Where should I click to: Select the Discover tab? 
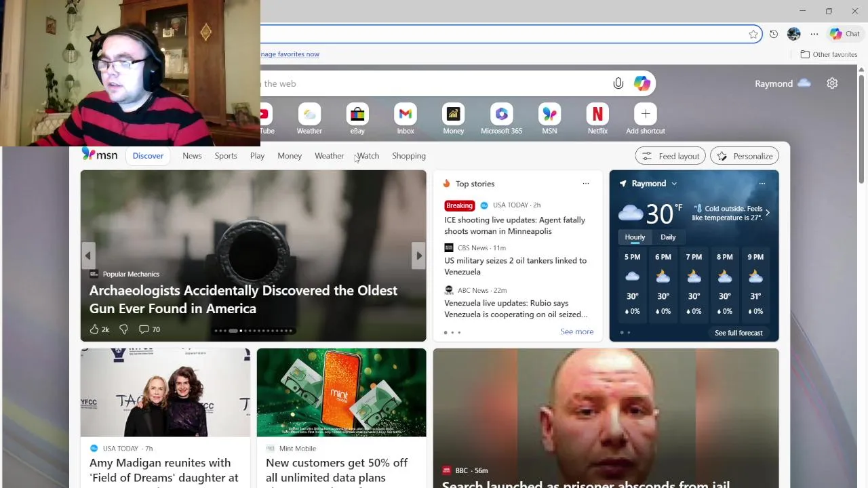coord(148,156)
